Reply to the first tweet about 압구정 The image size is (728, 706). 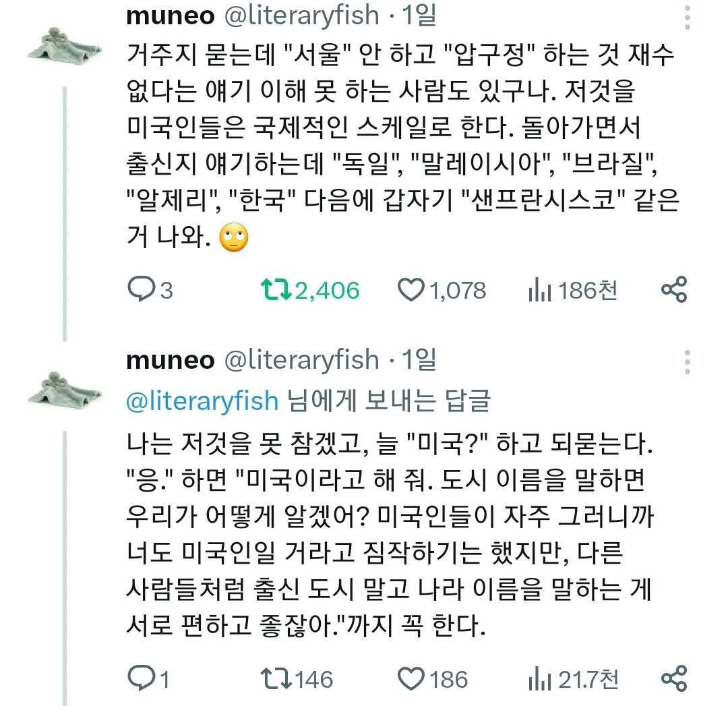tap(142, 291)
